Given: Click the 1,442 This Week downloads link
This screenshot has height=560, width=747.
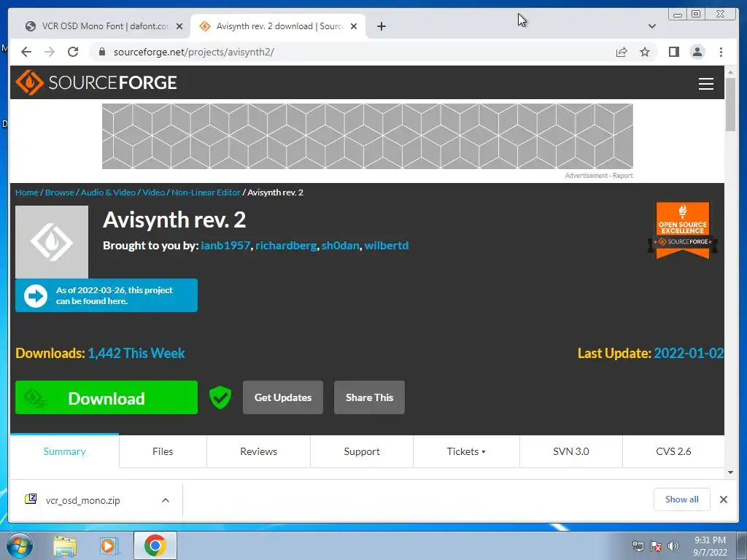Looking at the screenshot, I should coord(136,354).
